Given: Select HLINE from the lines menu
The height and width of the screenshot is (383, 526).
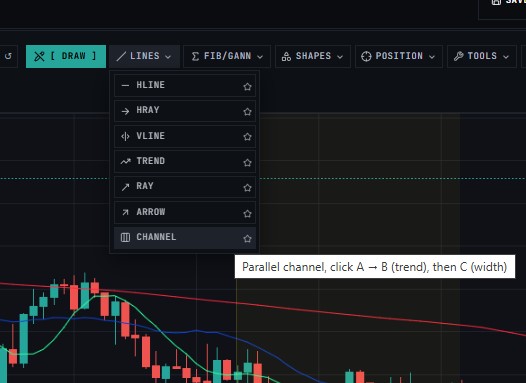Looking at the screenshot, I should (185, 86).
